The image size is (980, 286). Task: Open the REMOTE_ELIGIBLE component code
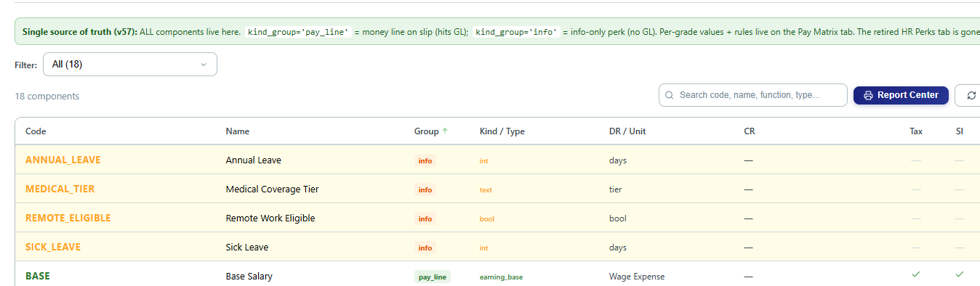(x=68, y=218)
